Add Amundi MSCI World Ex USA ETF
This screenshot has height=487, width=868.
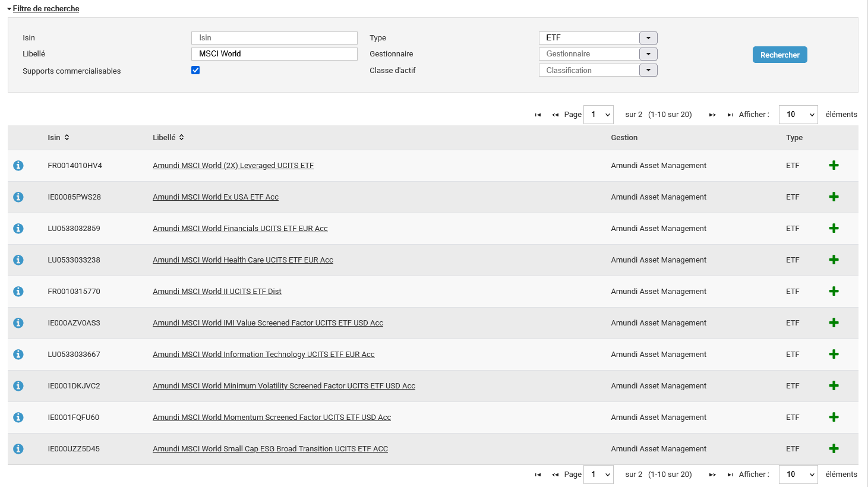point(834,197)
